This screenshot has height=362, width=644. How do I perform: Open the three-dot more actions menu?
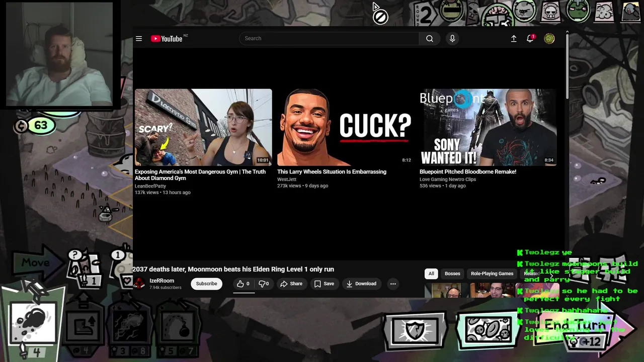click(393, 284)
